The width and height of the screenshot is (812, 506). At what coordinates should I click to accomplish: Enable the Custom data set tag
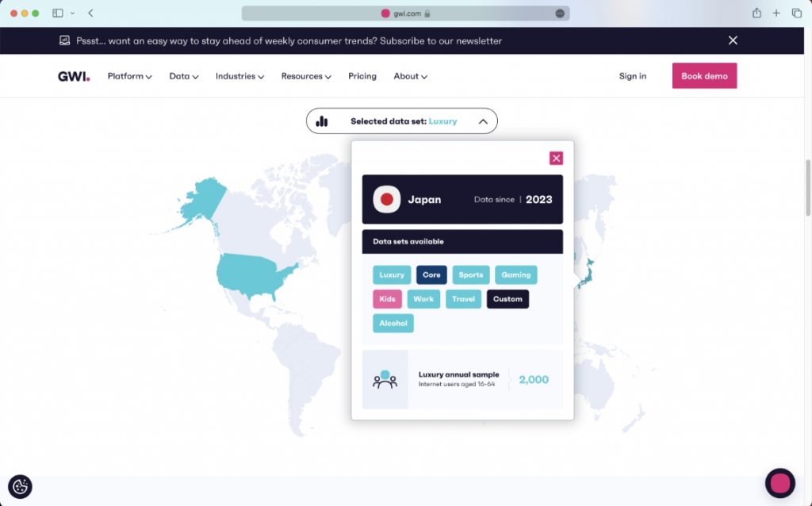(x=507, y=299)
